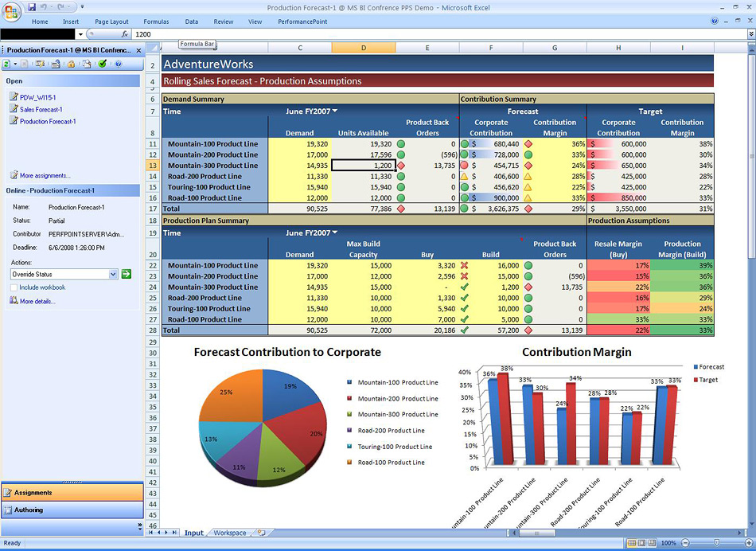Refresh the PerformancePoint pane data

click(x=6, y=64)
